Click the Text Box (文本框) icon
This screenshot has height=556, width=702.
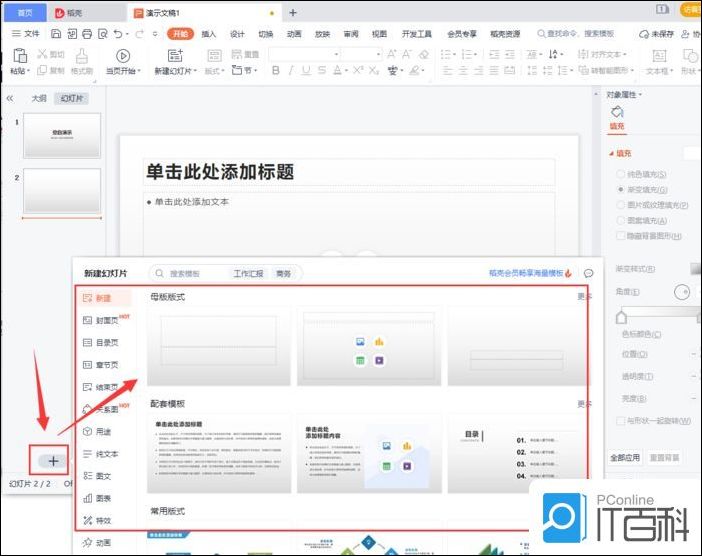click(x=659, y=56)
